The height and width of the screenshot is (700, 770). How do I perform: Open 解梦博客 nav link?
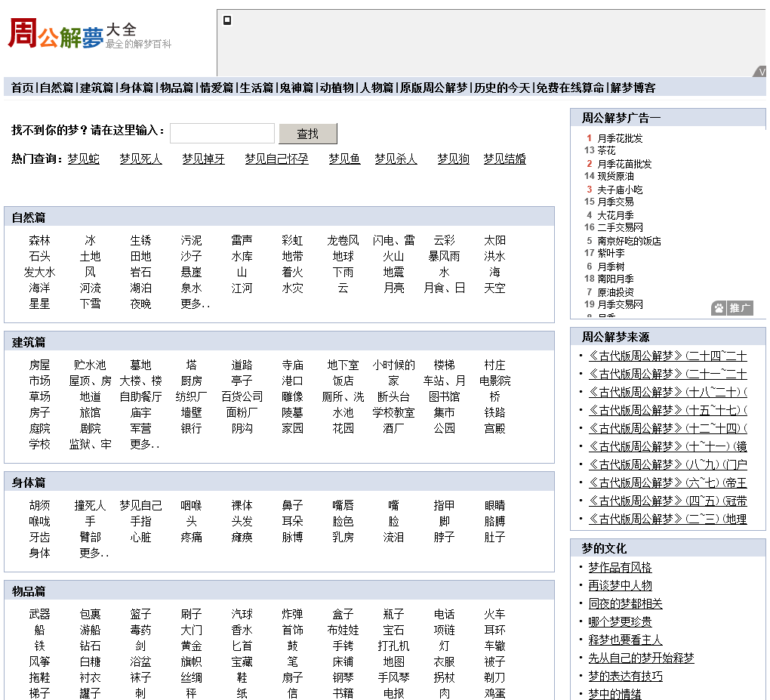(633, 88)
